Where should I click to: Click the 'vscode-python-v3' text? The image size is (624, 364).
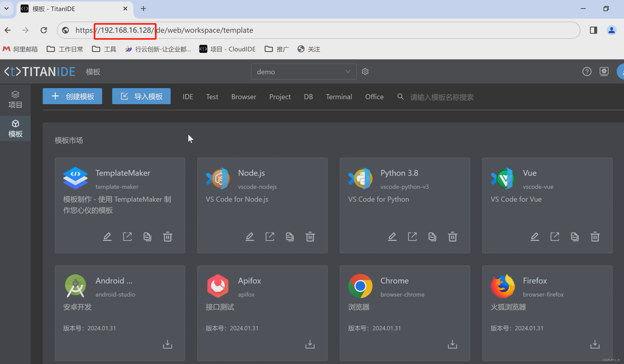point(405,187)
